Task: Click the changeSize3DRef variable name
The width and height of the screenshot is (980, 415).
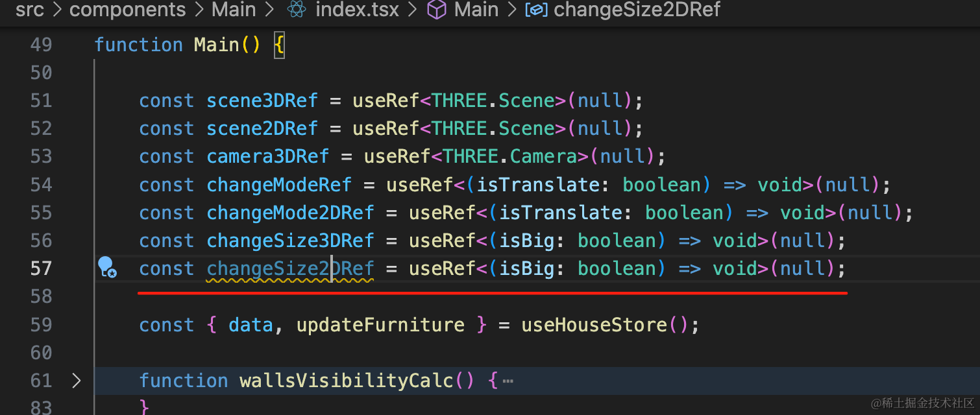Action: [x=290, y=241]
